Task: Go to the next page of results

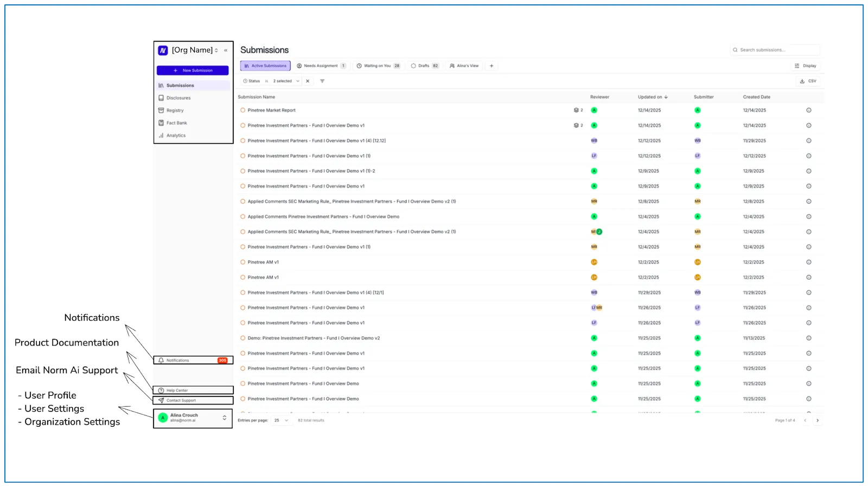Action: click(x=818, y=420)
